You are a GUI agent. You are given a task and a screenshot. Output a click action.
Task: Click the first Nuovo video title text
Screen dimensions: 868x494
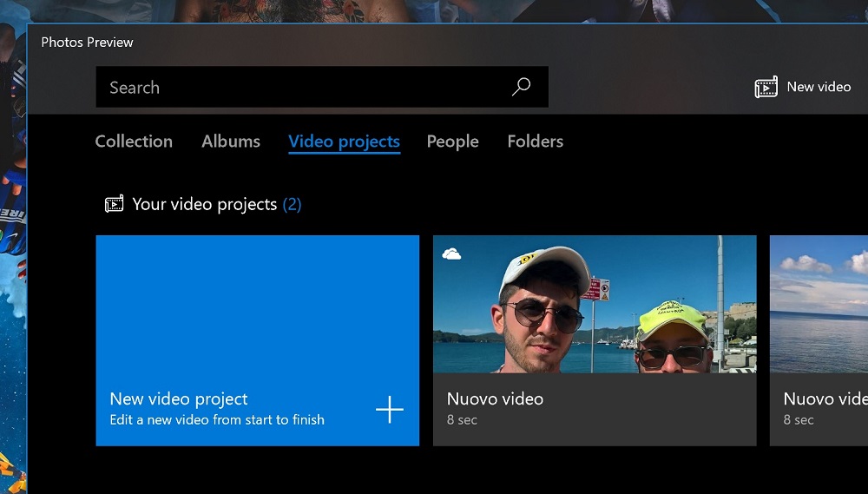495,398
